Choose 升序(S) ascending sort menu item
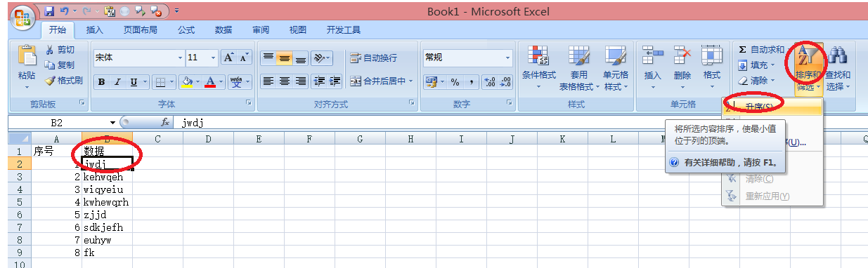The width and height of the screenshot is (868, 268). 772,107
